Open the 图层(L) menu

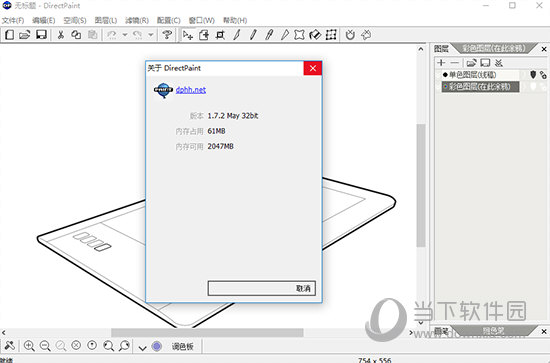tap(106, 20)
